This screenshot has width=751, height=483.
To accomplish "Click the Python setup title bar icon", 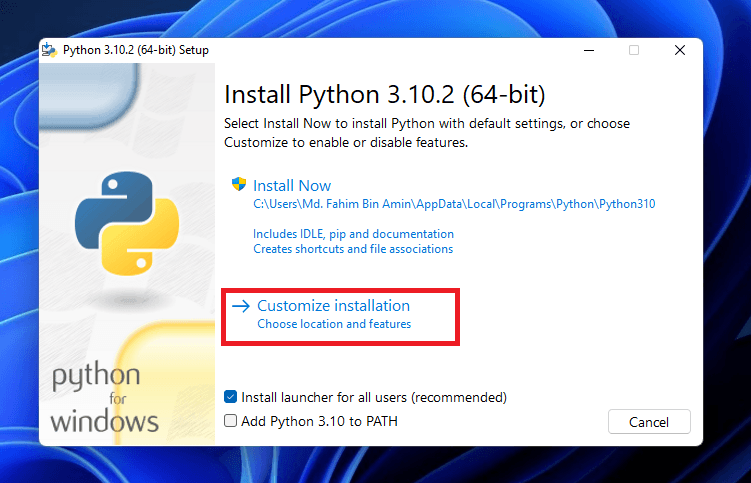I will click(49, 50).
